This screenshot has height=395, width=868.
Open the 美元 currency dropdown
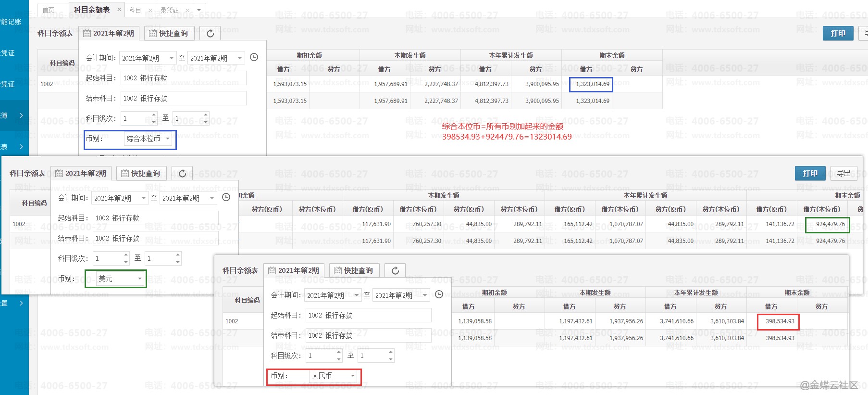(140, 279)
